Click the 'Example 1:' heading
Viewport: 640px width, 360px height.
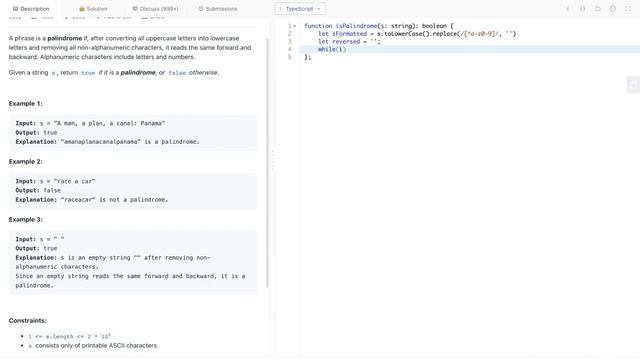click(x=25, y=104)
